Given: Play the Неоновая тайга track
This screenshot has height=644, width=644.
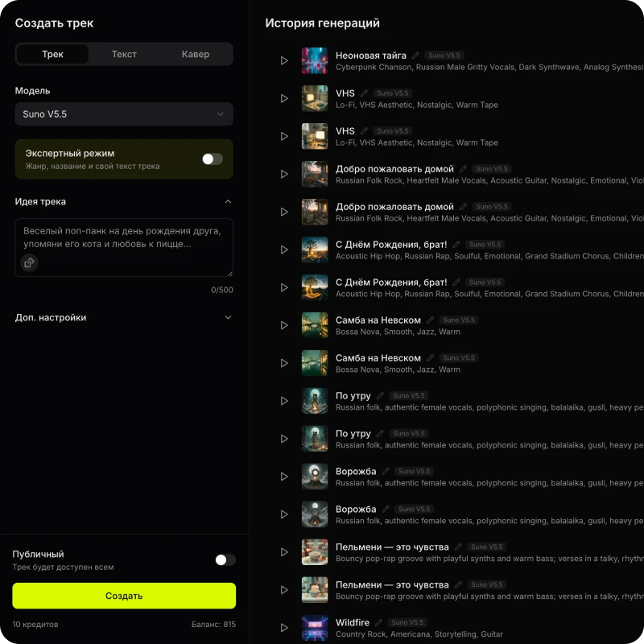Looking at the screenshot, I should pyautogui.click(x=284, y=61).
